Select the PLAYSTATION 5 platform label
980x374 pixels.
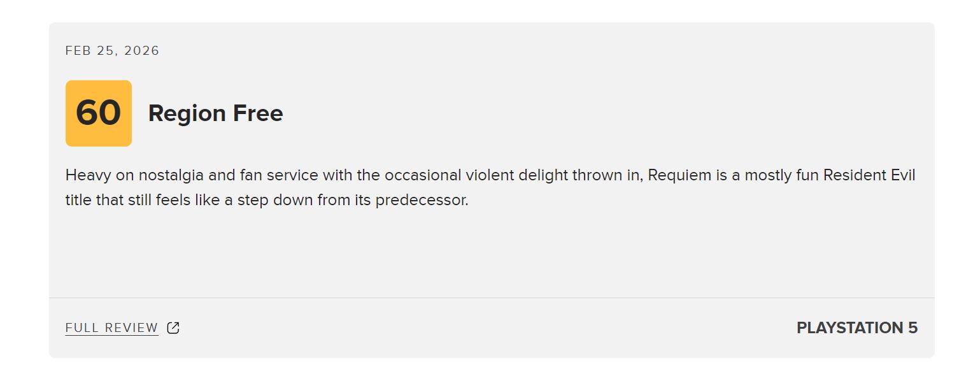pos(856,328)
